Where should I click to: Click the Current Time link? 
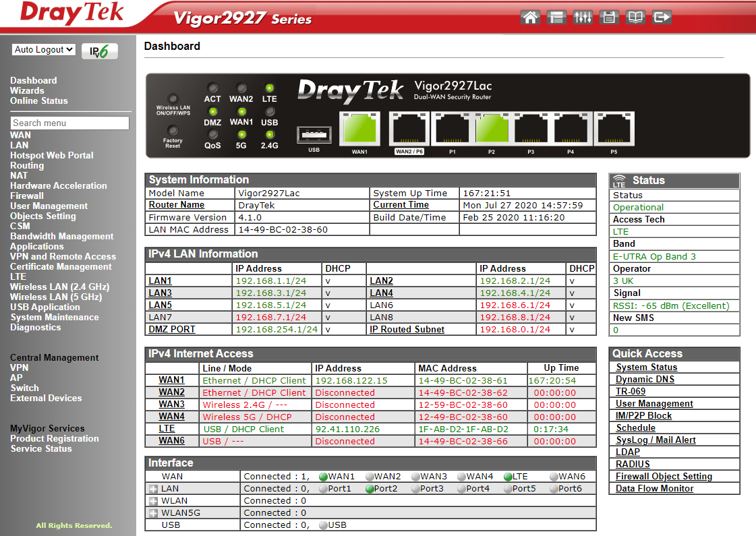click(401, 204)
